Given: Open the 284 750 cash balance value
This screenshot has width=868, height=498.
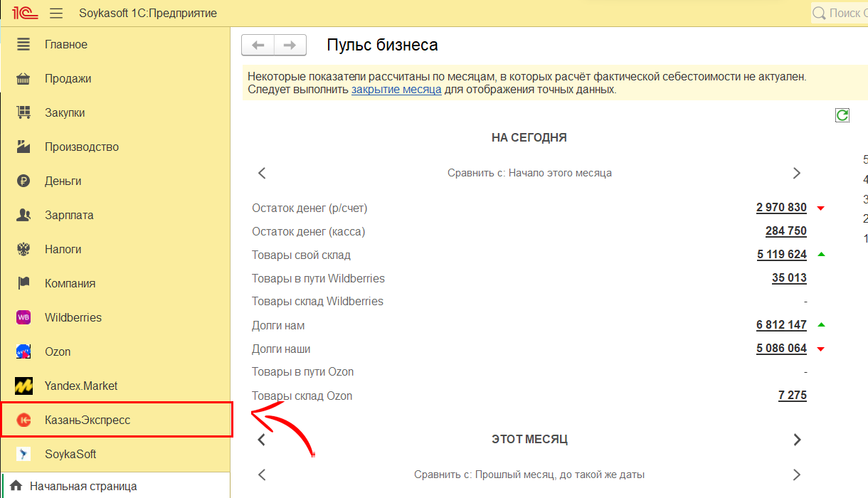Looking at the screenshot, I should tap(786, 231).
